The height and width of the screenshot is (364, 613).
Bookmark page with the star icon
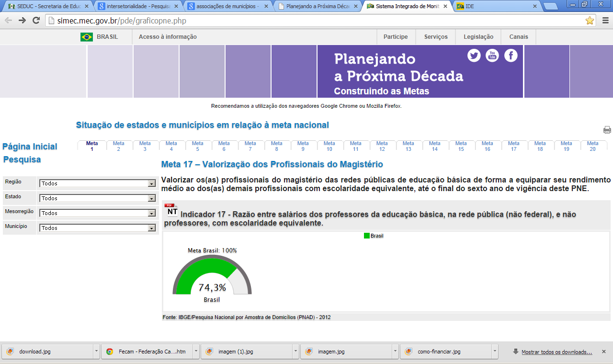coord(590,21)
